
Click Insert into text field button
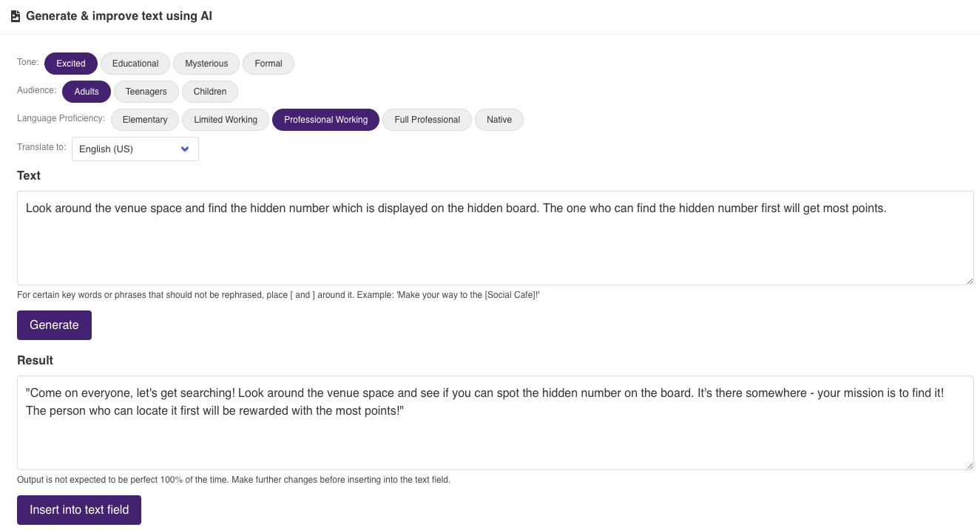pyautogui.click(x=79, y=510)
